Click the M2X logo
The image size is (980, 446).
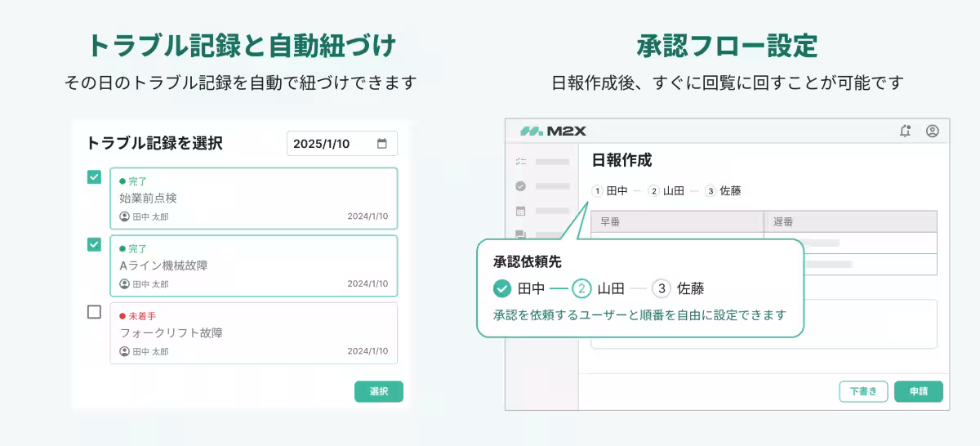(x=553, y=131)
